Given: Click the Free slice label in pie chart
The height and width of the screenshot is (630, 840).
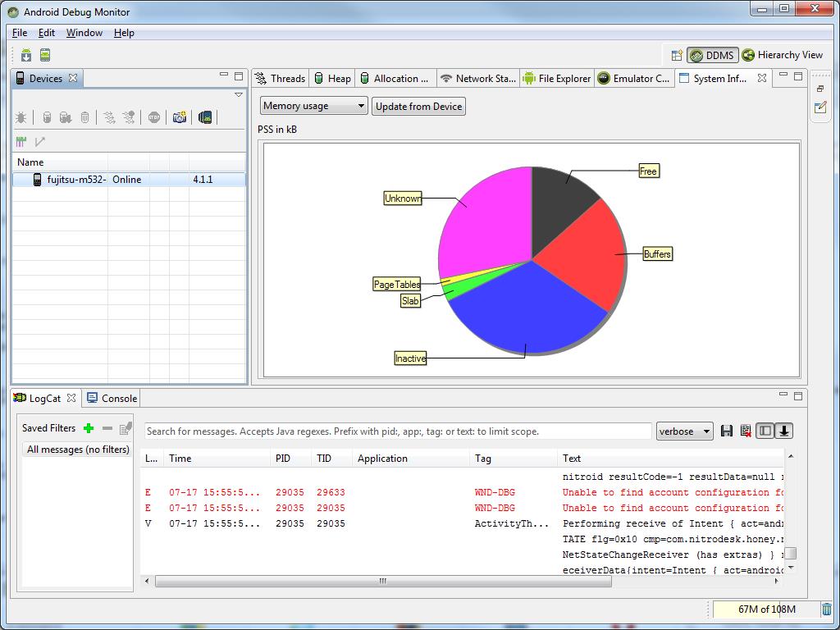Looking at the screenshot, I should click(648, 171).
